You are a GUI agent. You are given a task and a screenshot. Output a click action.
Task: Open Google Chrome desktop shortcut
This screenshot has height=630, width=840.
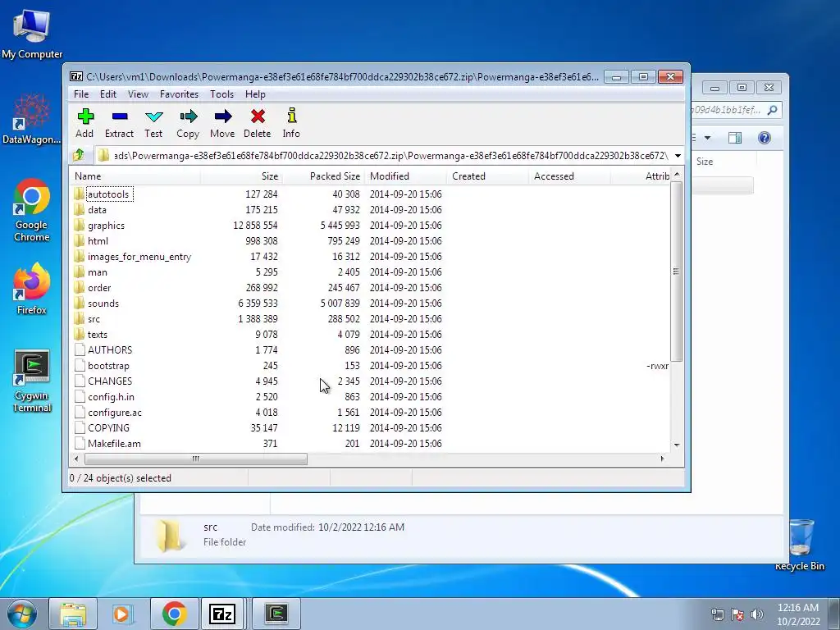click(x=32, y=210)
